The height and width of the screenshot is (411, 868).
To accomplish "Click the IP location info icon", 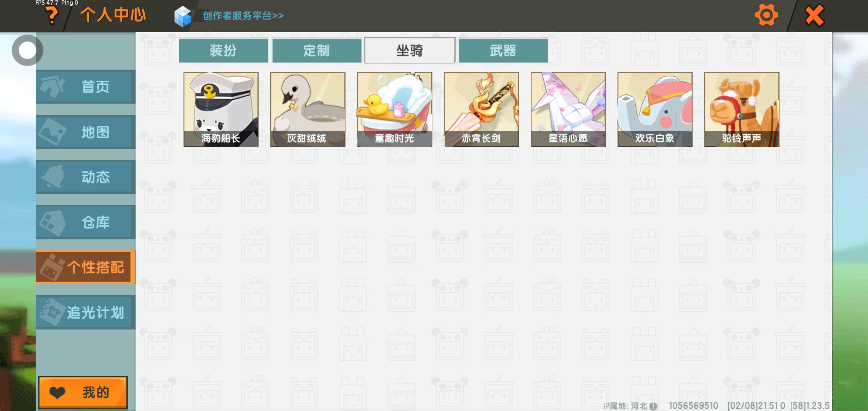I will (x=653, y=406).
